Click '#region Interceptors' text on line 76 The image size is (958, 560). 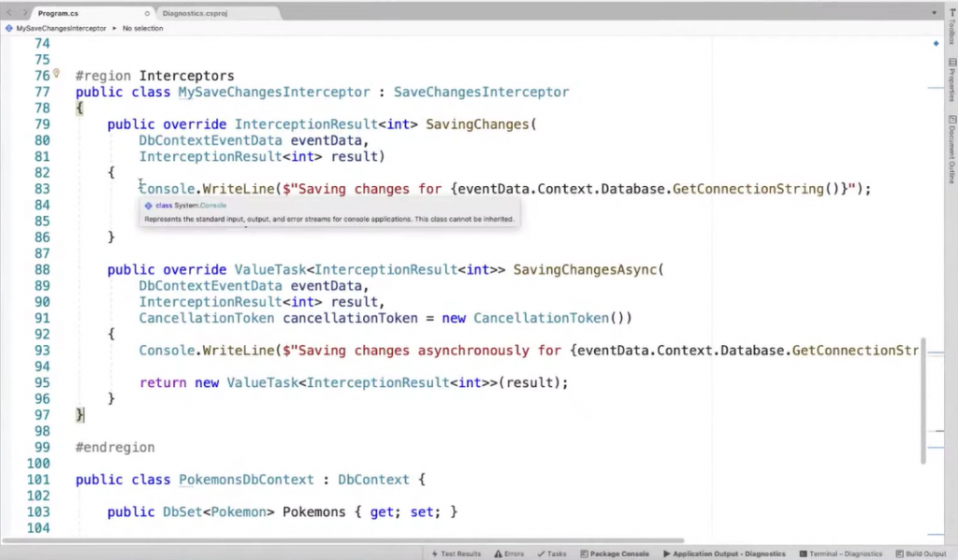point(154,76)
